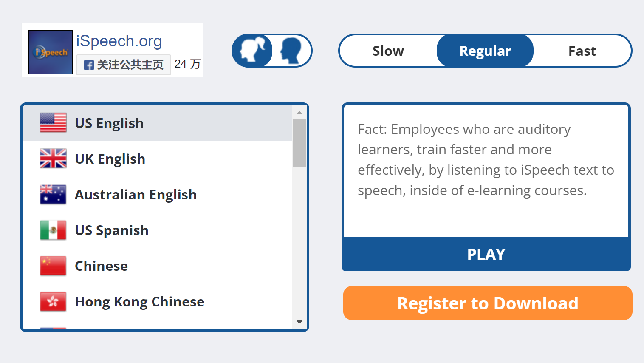This screenshot has height=363, width=644.
Task: Choose Chinese from the language list
Action: tap(101, 266)
